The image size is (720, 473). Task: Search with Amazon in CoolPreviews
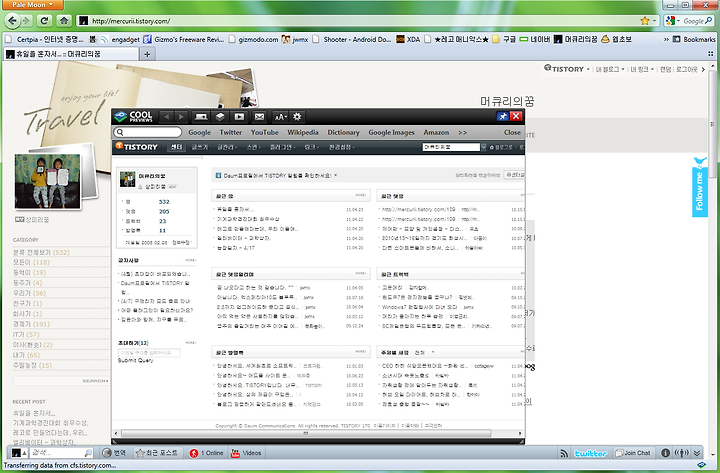(x=436, y=132)
